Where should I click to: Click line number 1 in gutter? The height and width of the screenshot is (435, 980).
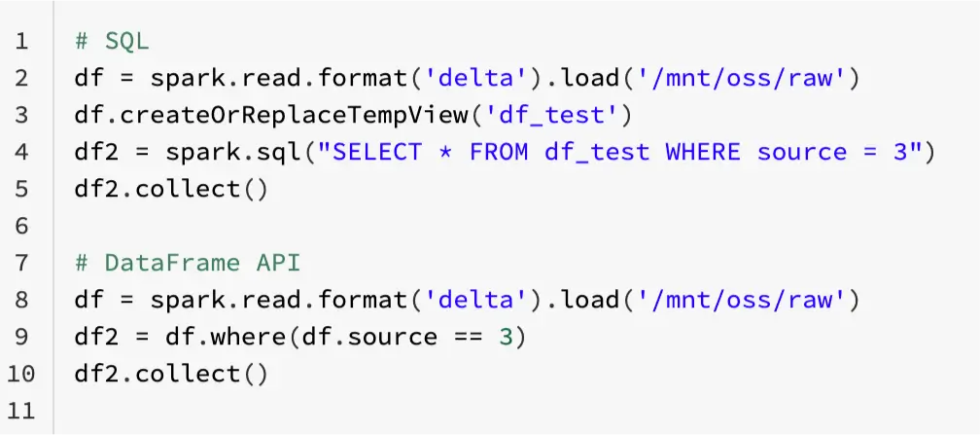(22, 42)
